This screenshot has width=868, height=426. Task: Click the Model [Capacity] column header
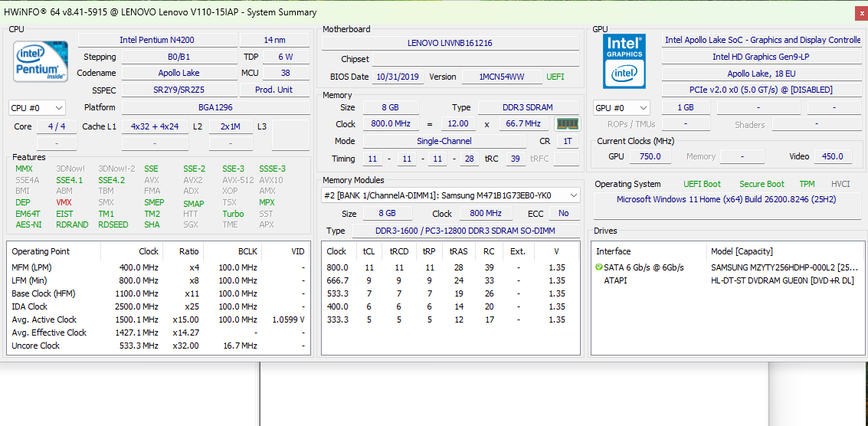click(x=785, y=251)
